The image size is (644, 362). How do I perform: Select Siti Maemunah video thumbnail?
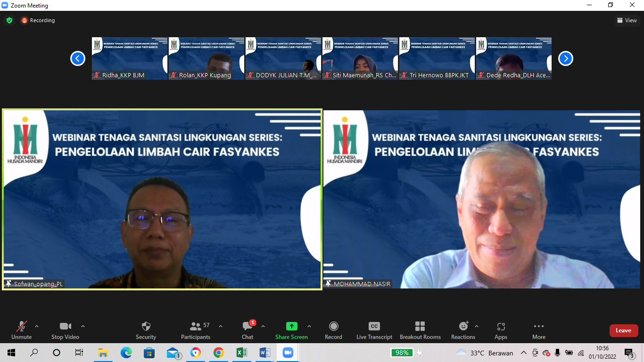360,58
